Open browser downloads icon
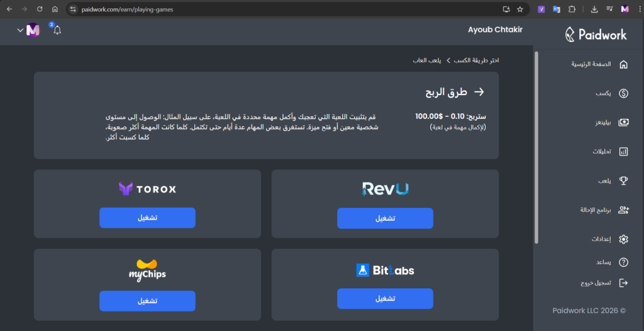Screen dimensions: 644x331 [x=594, y=9]
